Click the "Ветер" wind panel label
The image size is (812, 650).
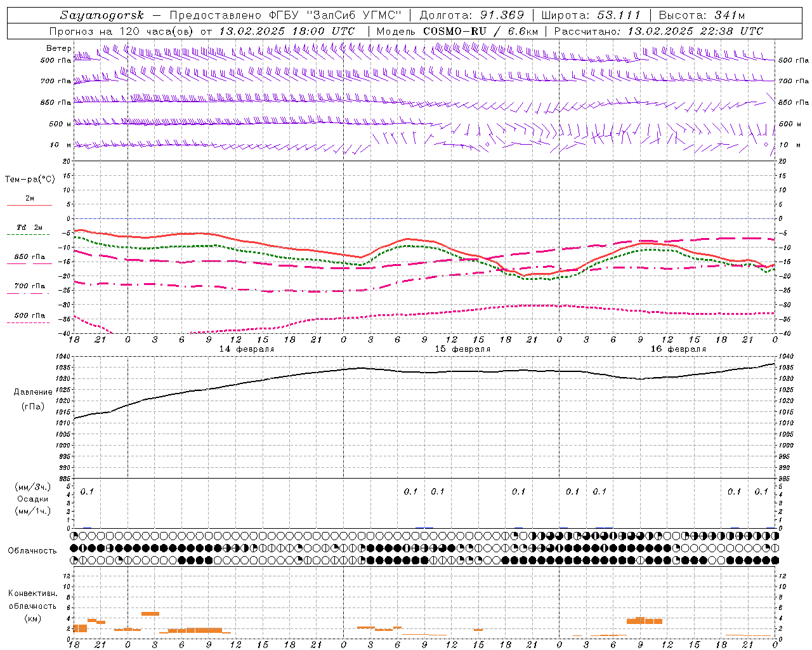59,48
